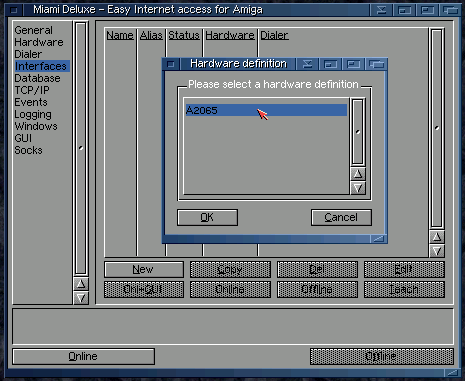
Task: Switch to the TCP/IP settings page
Action: (32, 90)
